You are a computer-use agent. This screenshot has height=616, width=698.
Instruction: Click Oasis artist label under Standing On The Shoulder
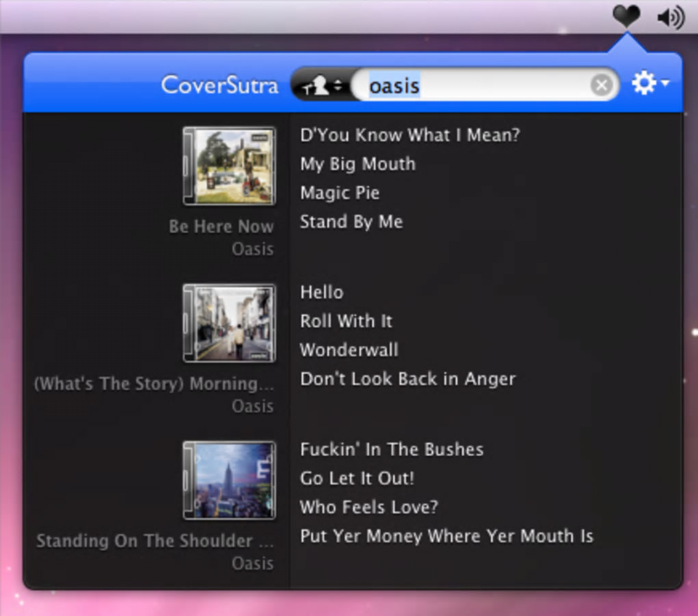[x=253, y=563]
